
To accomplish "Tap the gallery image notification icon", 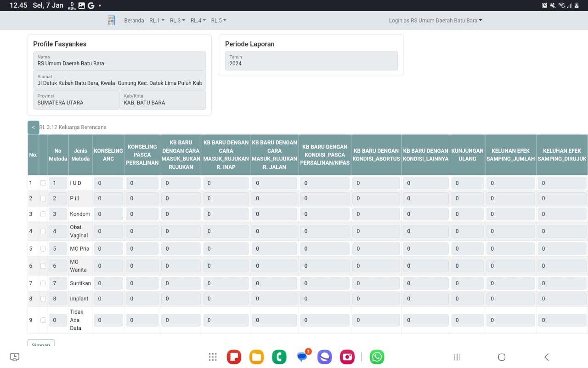I will pyautogui.click(x=82, y=6).
